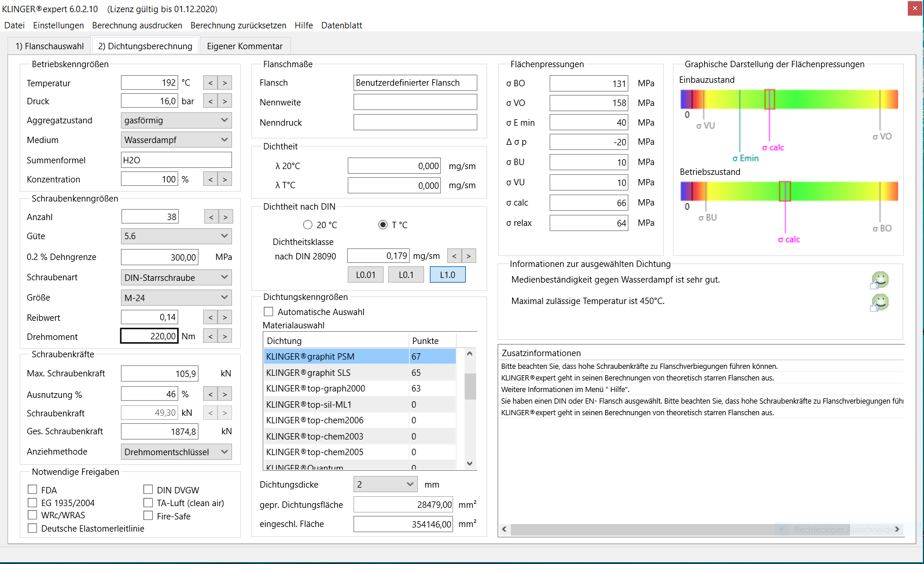The width and height of the screenshot is (924, 564).
Task: Click the Drehmoment input field
Action: 149,336
